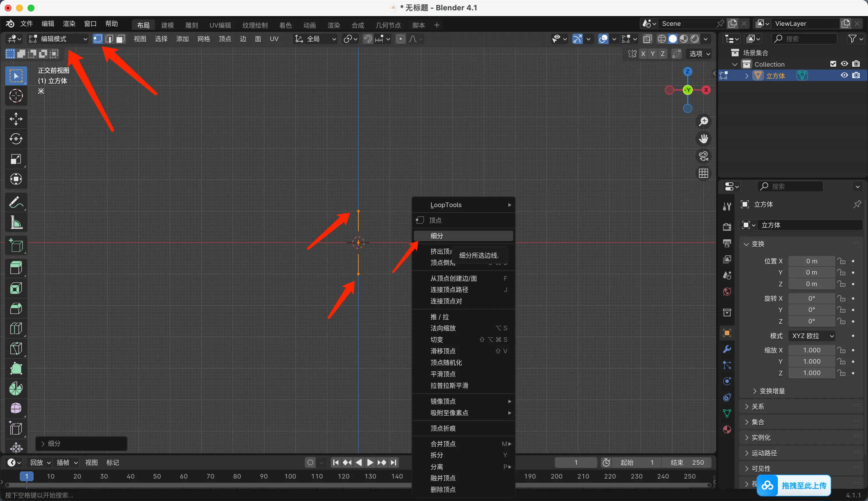The image size is (868, 501).
Task: Open the Modifiers wrench properties tab
Action: click(727, 349)
